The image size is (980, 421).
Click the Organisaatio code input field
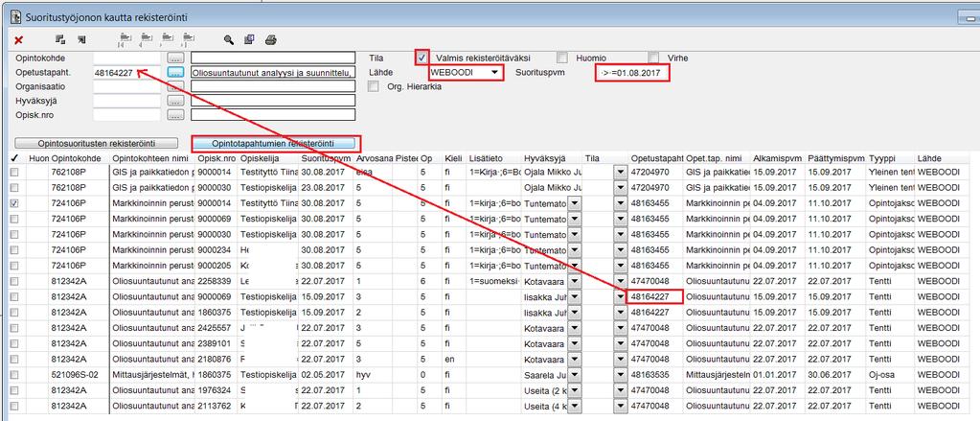[126, 86]
